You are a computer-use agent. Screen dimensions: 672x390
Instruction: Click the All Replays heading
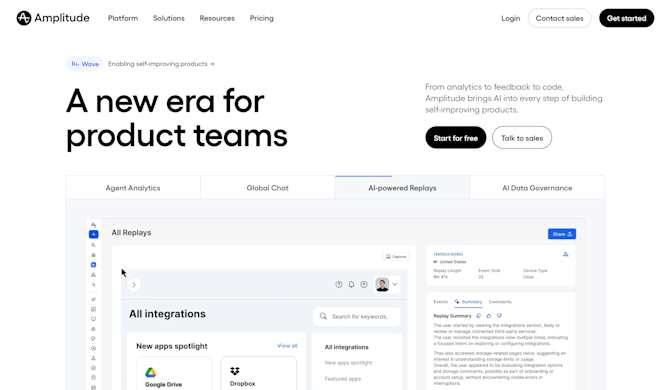[131, 233]
